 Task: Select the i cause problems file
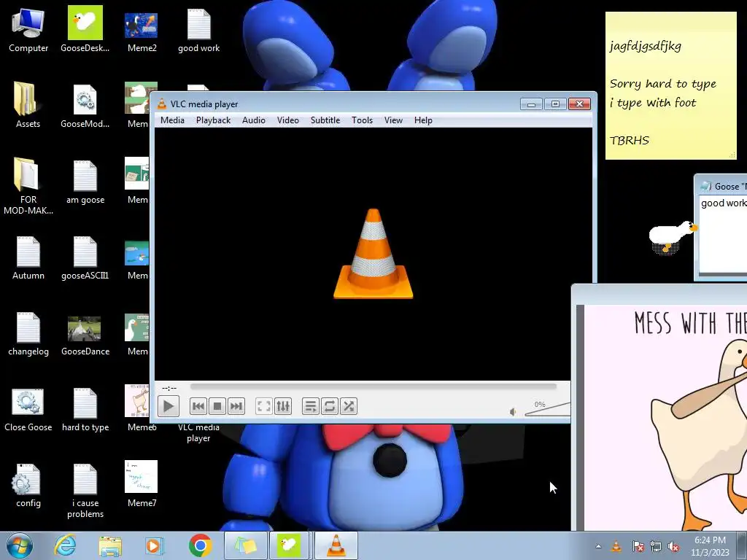85,491
